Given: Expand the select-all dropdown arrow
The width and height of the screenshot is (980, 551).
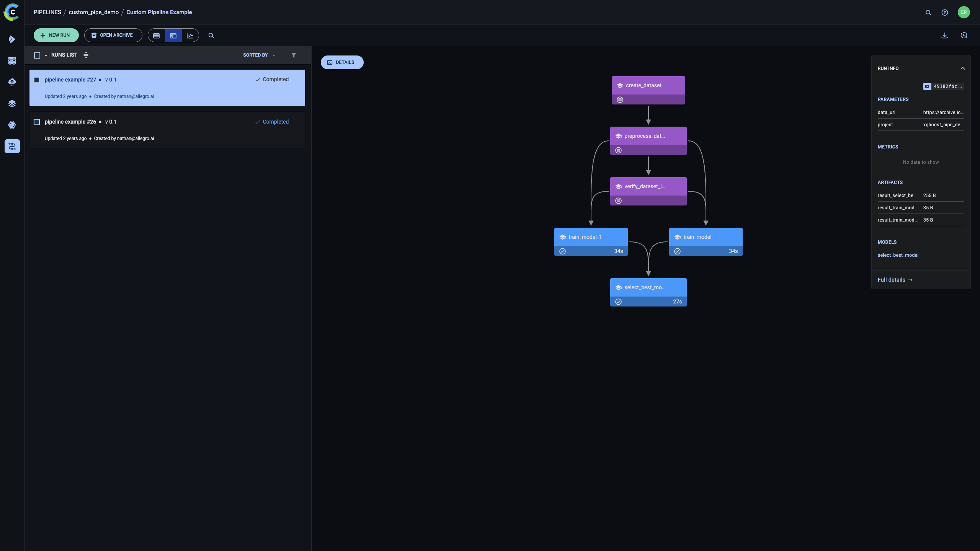Looking at the screenshot, I should pyautogui.click(x=46, y=55).
